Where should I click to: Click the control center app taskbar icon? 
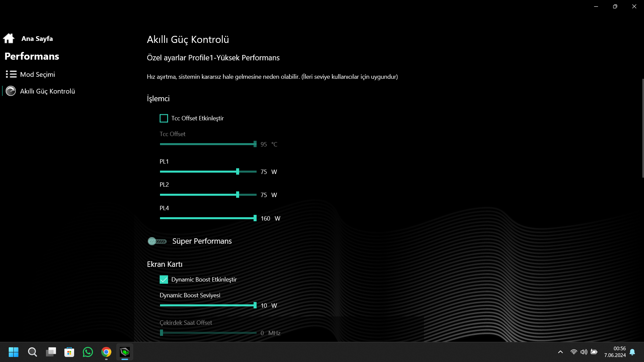(x=125, y=352)
